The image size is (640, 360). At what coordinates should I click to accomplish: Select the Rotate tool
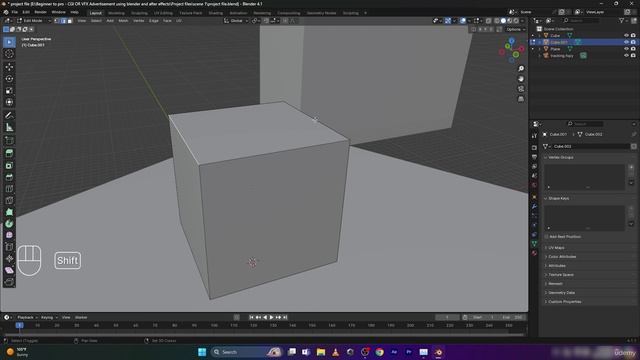9,78
